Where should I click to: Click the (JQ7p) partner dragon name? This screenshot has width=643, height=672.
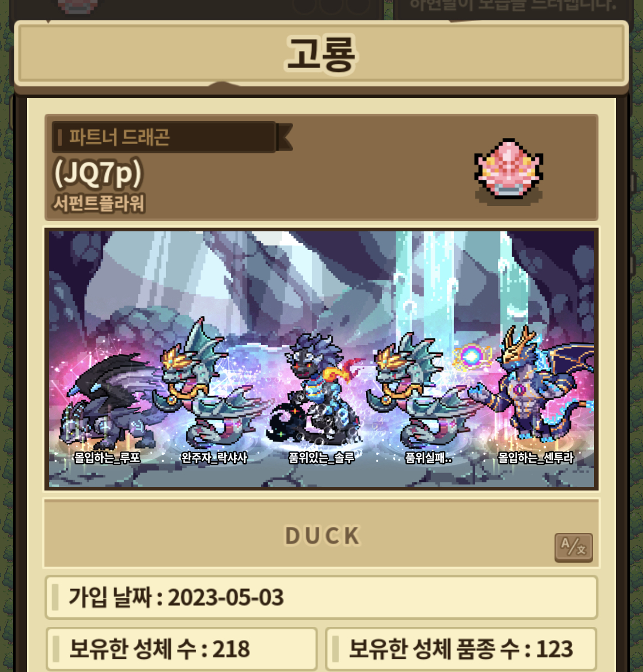[98, 173]
